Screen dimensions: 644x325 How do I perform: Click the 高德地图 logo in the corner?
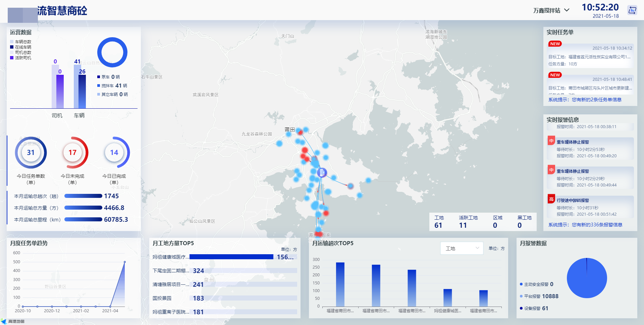coord(13,321)
